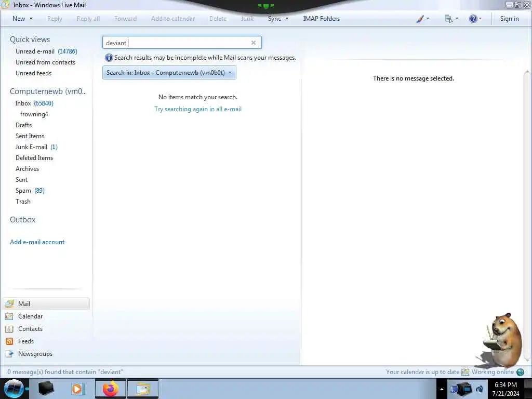Collapse the Quick views header

point(30,39)
